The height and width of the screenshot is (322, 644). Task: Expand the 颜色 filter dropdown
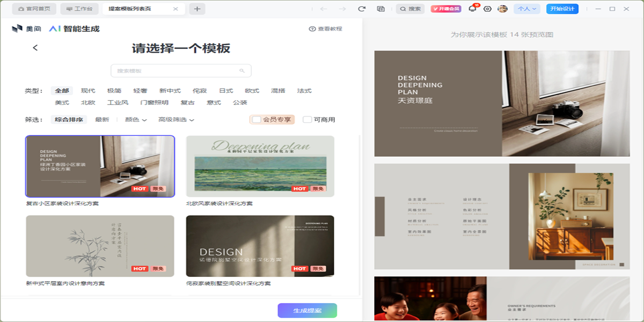pyautogui.click(x=136, y=120)
